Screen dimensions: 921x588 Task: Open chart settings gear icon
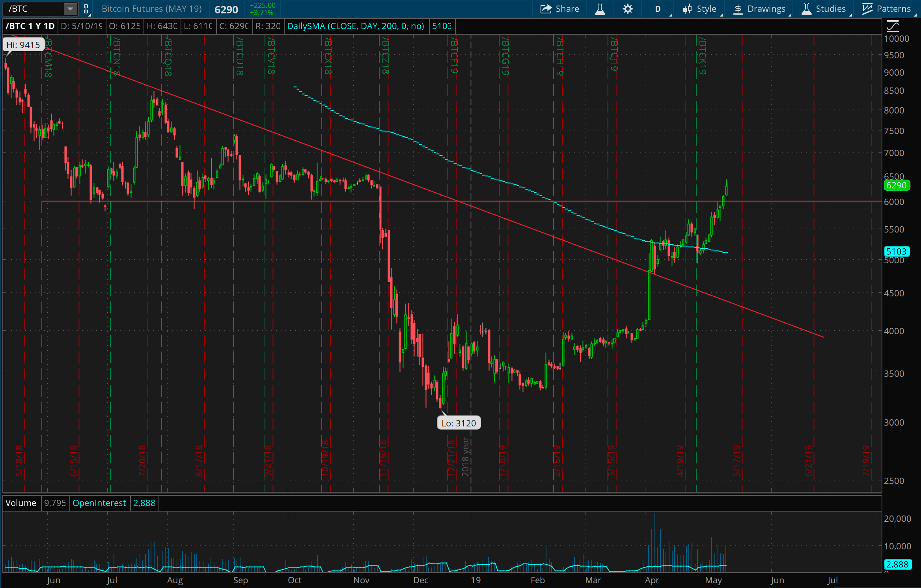tap(628, 9)
